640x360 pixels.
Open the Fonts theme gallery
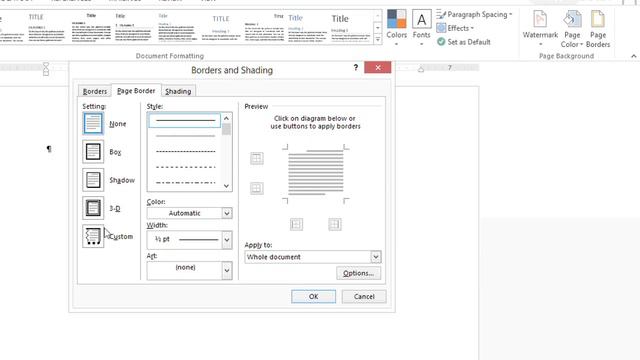(421, 28)
